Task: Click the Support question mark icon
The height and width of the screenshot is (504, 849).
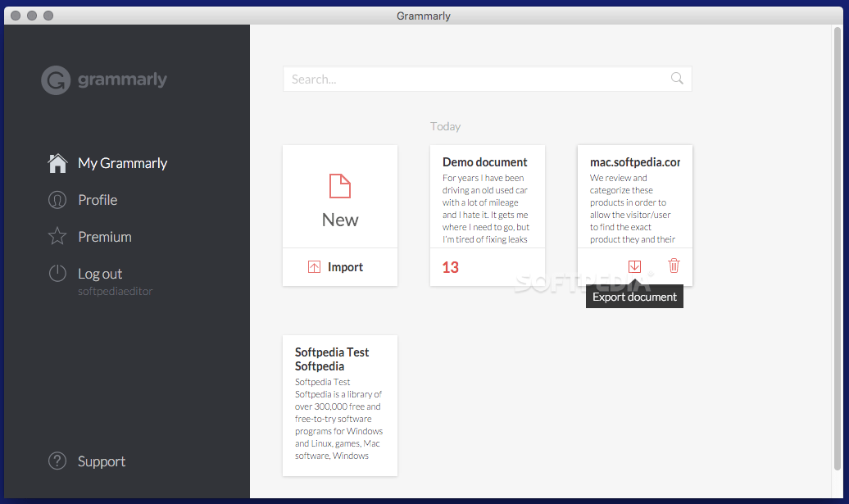Action: click(57, 461)
